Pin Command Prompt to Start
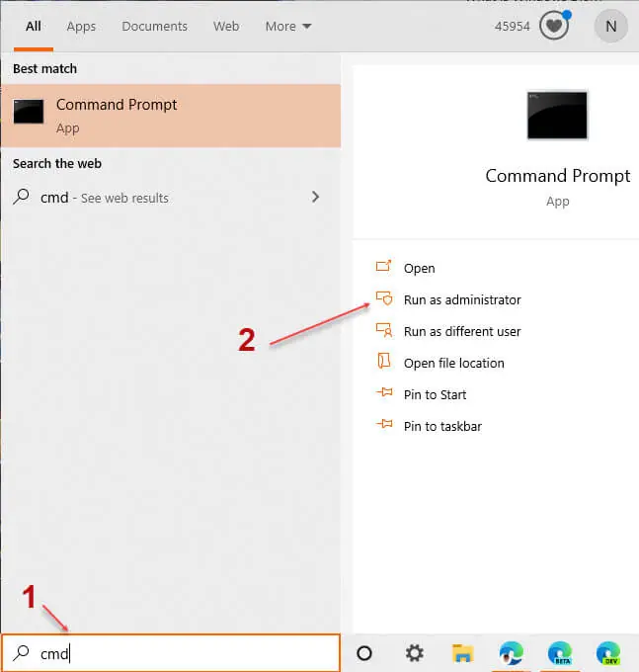Screen dimensions: 639x672 tap(435, 394)
